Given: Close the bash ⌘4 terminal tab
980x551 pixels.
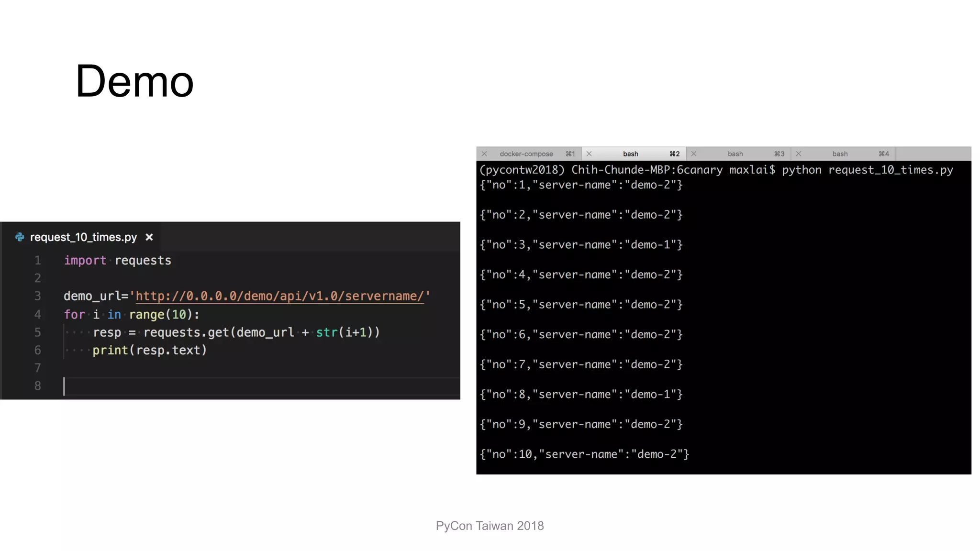Looking at the screenshot, I should 799,154.
